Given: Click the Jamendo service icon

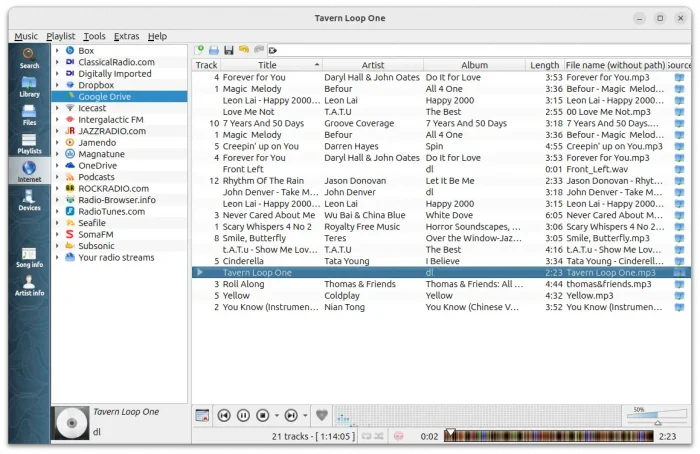Looking at the screenshot, I should [x=70, y=142].
